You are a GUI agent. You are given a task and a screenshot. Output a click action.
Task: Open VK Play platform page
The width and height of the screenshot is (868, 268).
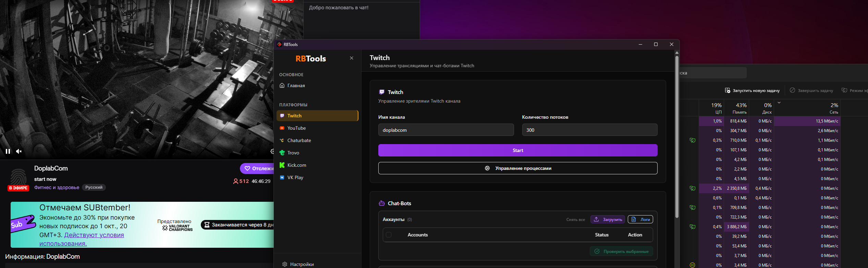coord(295,177)
